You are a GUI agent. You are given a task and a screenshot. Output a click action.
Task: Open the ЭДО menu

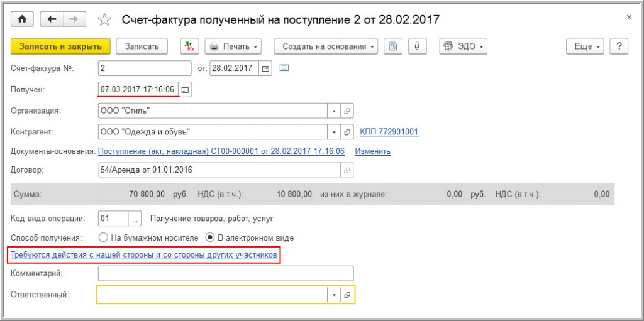(x=464, y=46)
